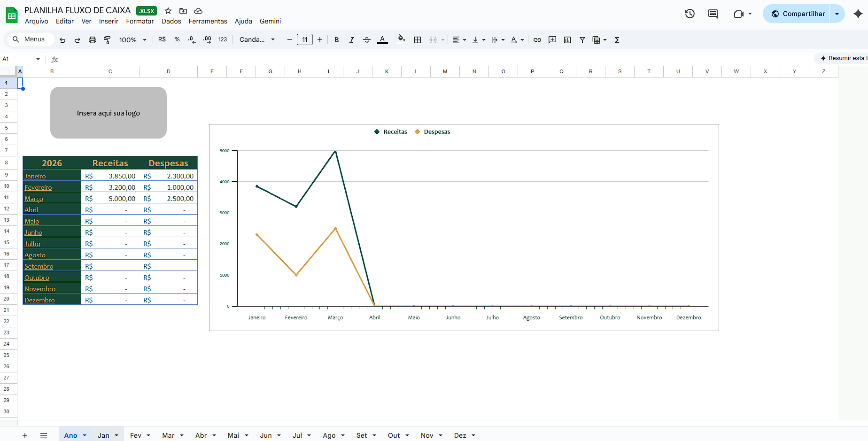Insert a chart using toolbar icon
Viewport: 868px width, 441px height.
tap(567, 40)
